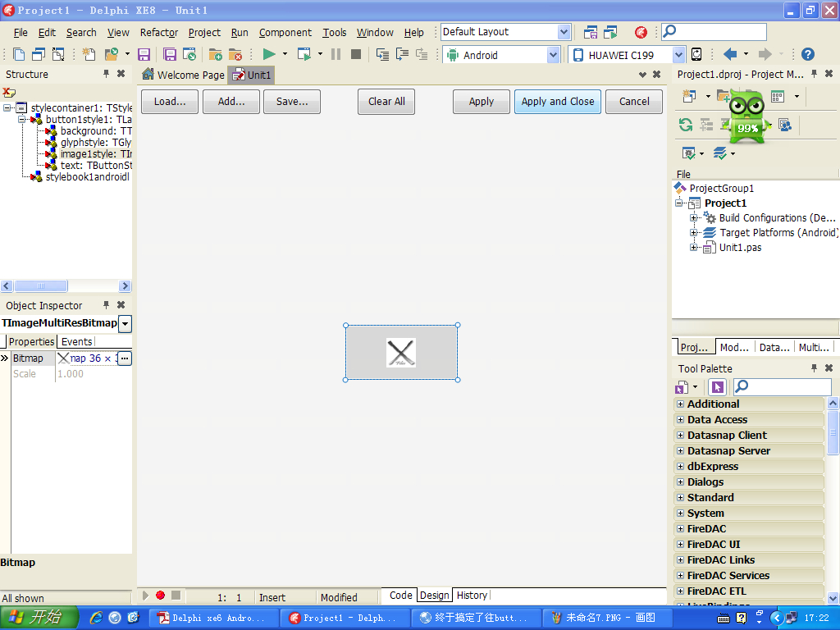The image size is (840, 630).
Task: Click the Project Manager New project icon
Action: 689,97
